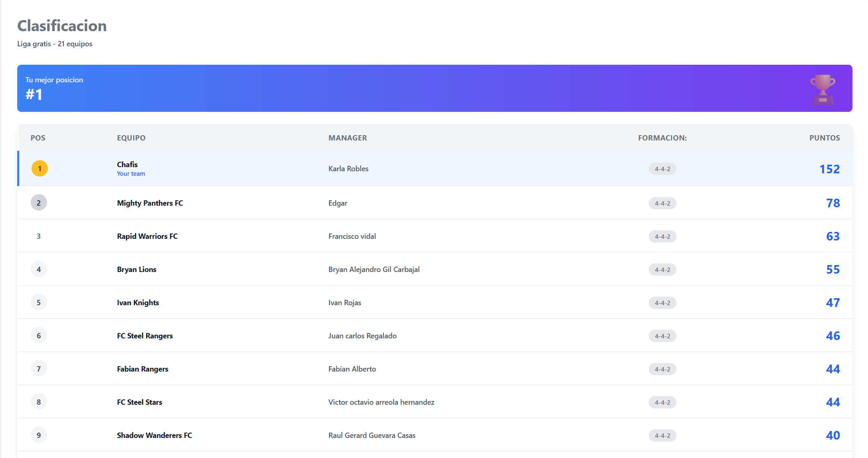
Task: Select the points value 78 for Mighty Panthers FC
Action: tap(832, 202)
